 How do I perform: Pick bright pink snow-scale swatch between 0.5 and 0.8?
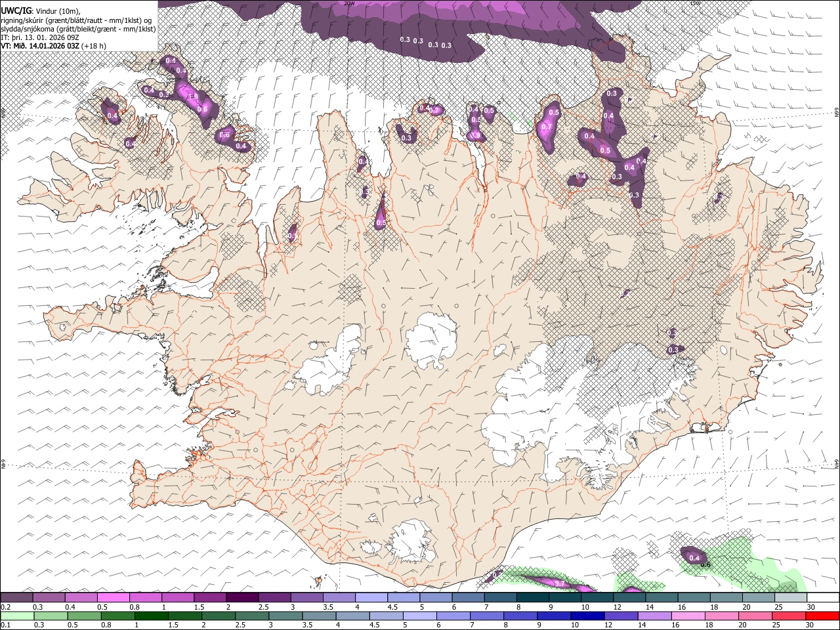tap(114, 597)
